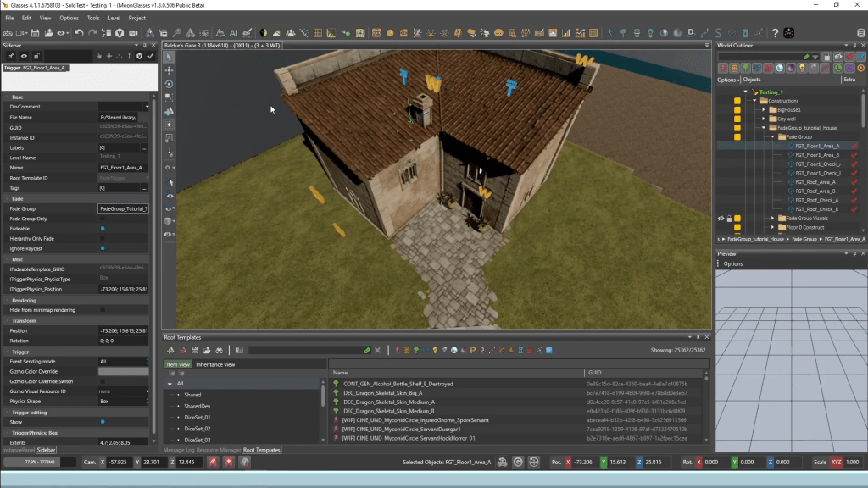Click the Gizmo Color Override swatch

point(123,371)
